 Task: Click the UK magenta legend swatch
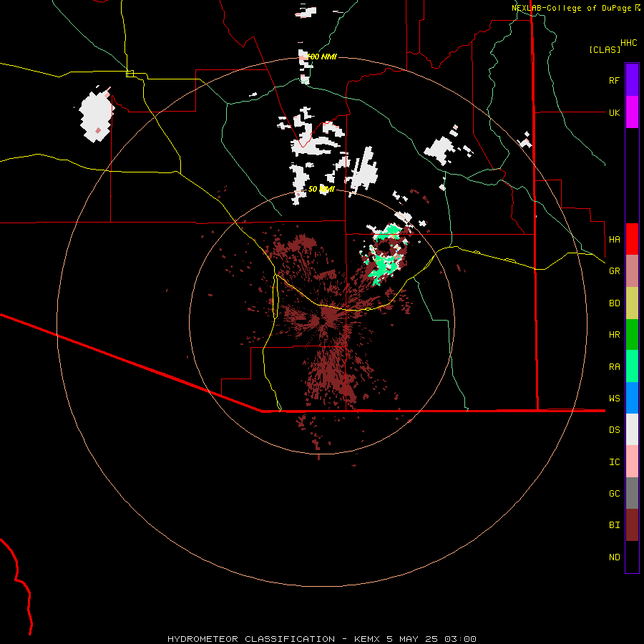(632, 112)
